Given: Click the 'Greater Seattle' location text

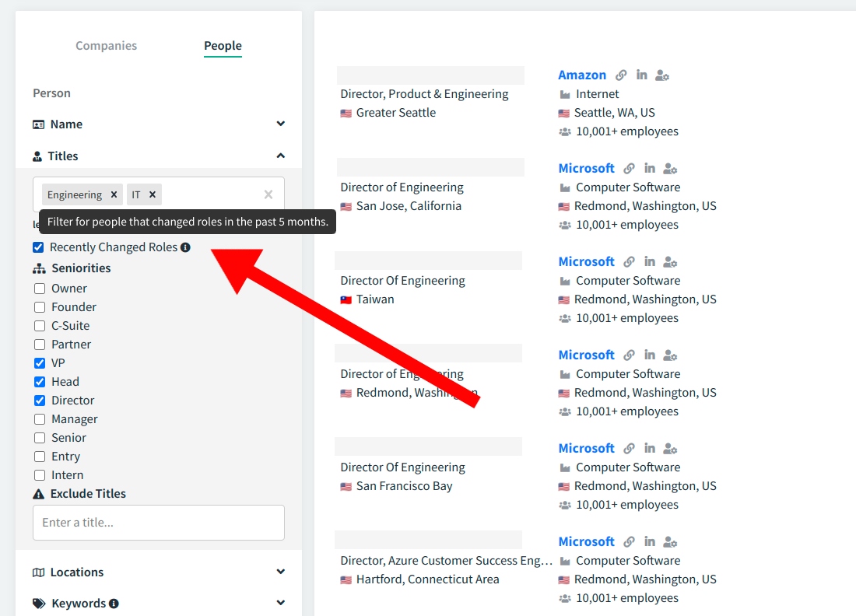Looking at the screenshot, I should (x=396, y=113).
